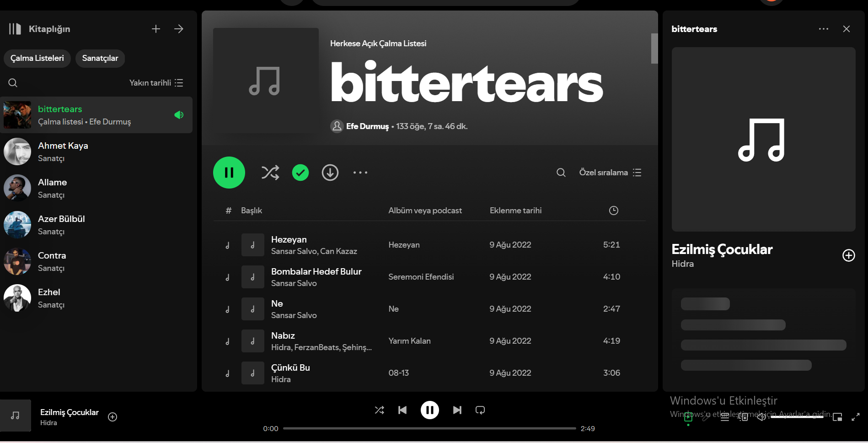
Task: Show lyrics with microphone icon
Action: click(707, 416)
